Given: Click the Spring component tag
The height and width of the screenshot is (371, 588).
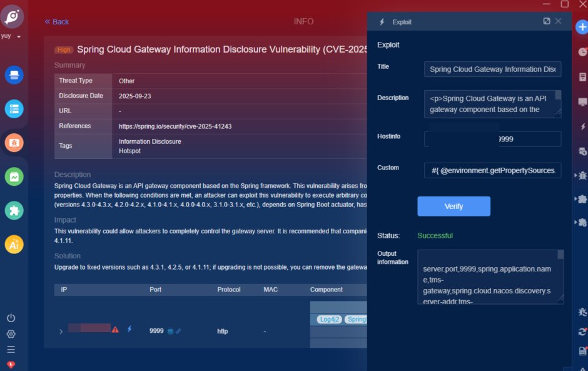Looking at the screenshot, I should (x=356, y=319).
